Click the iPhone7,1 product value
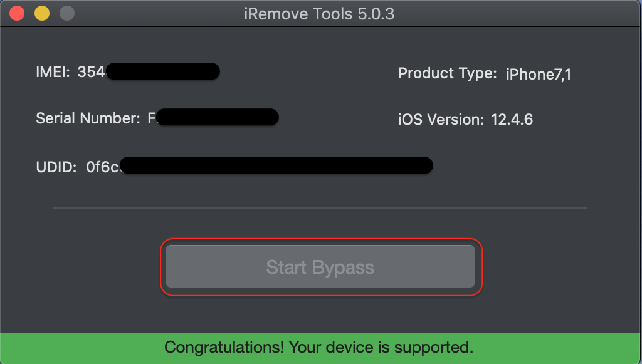 click(x=539, y=75)
